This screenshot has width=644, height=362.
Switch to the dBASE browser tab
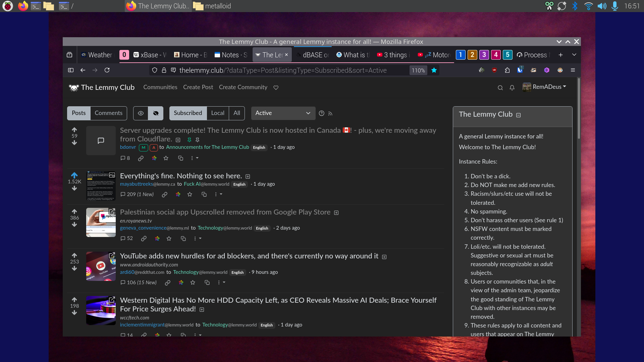312,55
